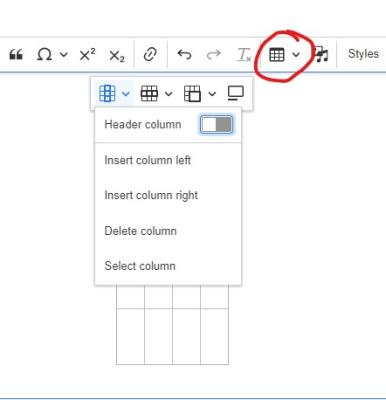This screenshot has height=400, width=386.
Task: Expand the special characters dropdown arrow
Action: tap(64, 54)
